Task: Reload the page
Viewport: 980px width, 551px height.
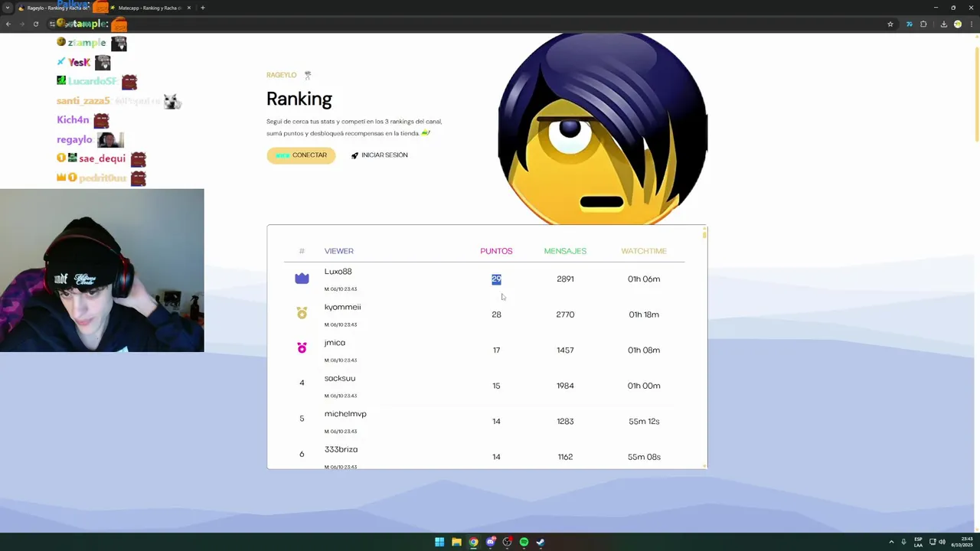Action: click(x=36, y=24)
